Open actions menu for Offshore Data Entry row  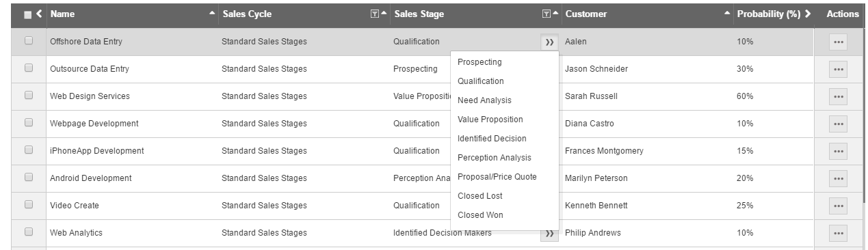tap(838, 42)
